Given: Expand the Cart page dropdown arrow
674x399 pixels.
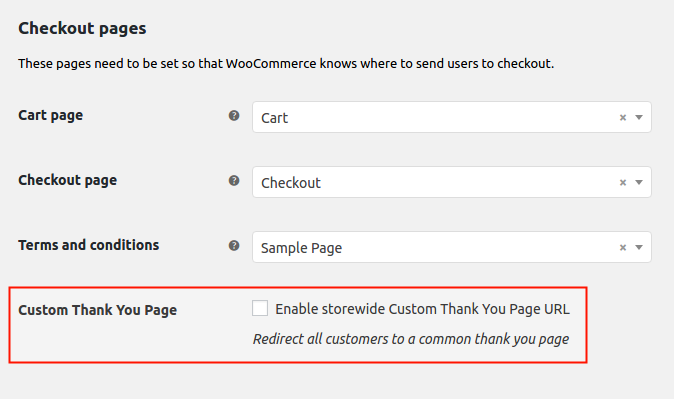Looking at the screenshot, I should 639,117.
